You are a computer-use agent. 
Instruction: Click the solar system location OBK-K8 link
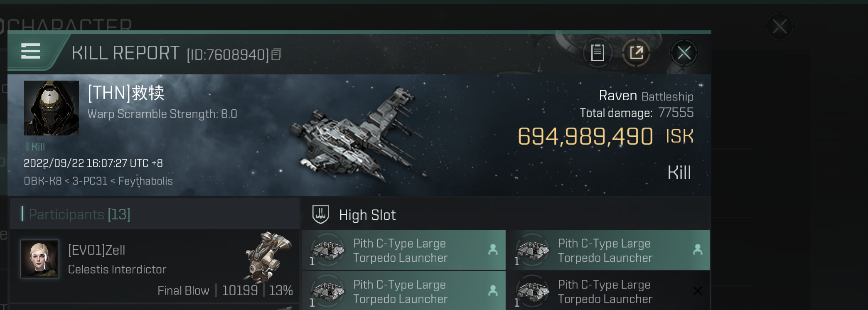tap(42, 181)
